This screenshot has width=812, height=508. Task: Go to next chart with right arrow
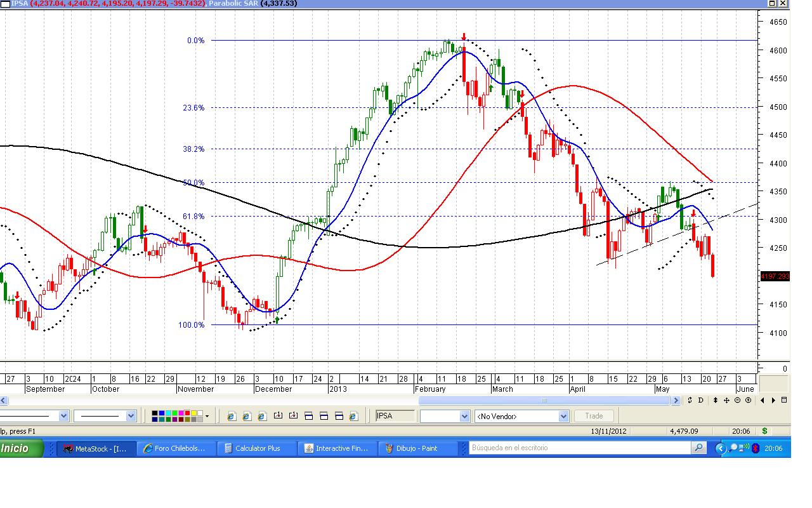tap(773, 400)
